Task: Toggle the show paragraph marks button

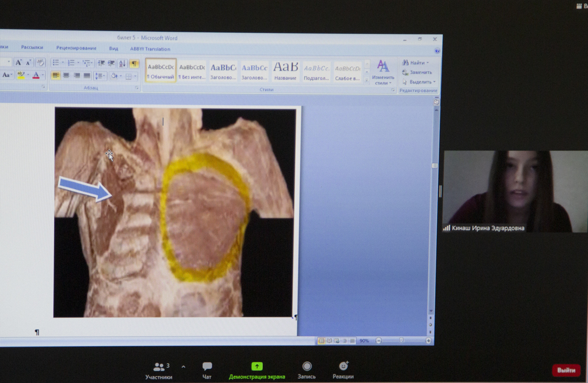Action: click(134, 63)
